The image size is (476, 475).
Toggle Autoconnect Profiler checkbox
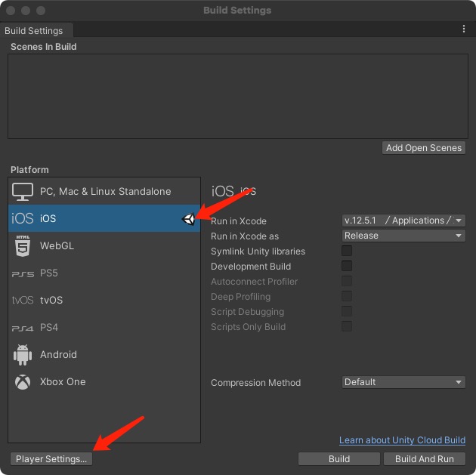coord(347,281)
